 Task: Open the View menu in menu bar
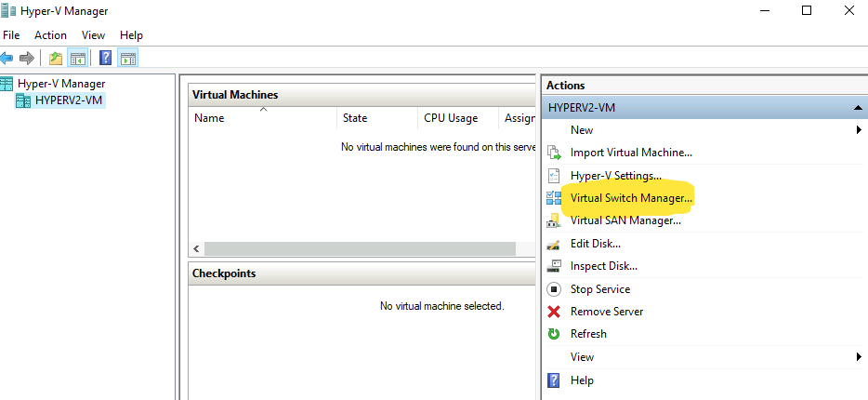click(93, 35)
